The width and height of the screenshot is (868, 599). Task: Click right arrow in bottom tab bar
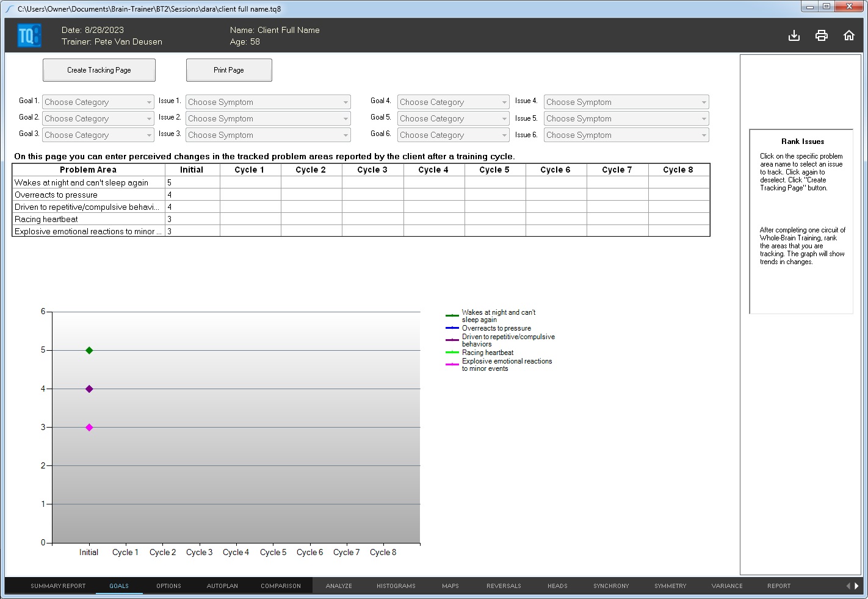(856, 586)
